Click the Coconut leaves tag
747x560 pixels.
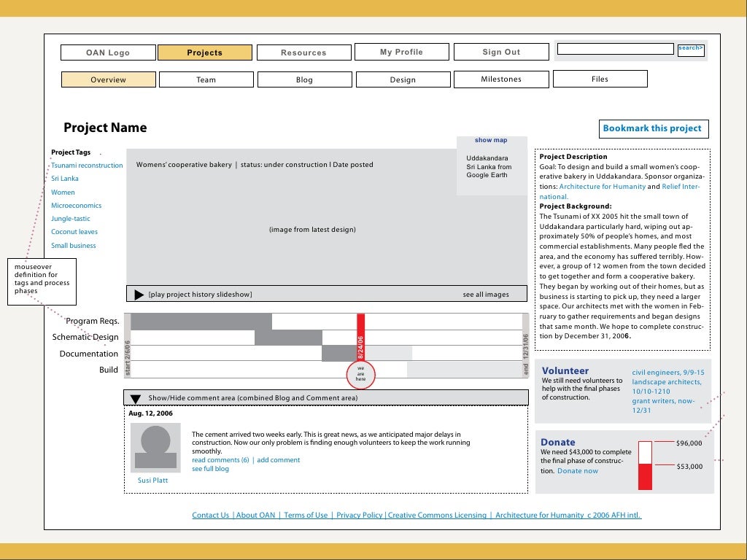click(x=74, y=232)
